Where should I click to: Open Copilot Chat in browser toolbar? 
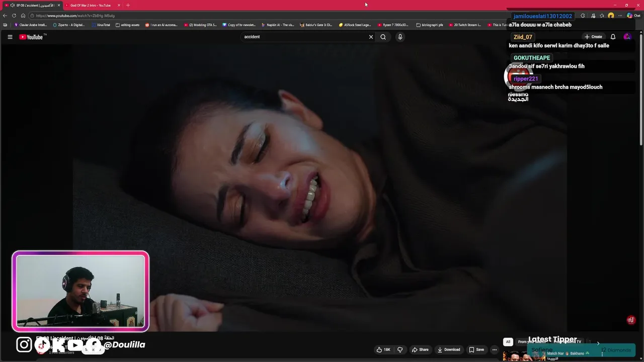coord(633,16)
